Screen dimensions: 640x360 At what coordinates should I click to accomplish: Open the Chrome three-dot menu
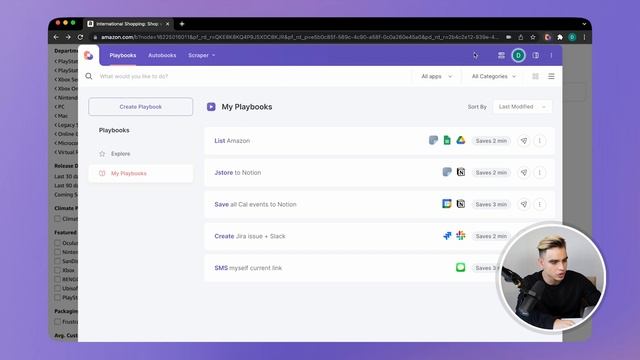584,37
